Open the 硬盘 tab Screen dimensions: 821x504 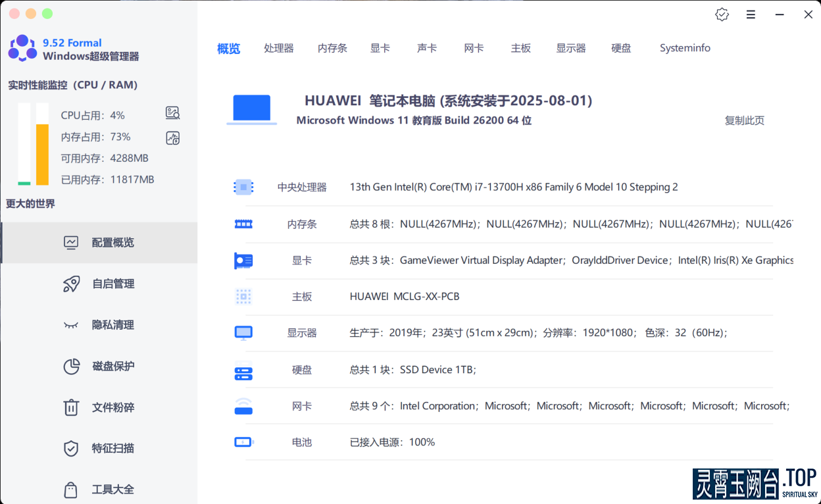coord(621,48)
